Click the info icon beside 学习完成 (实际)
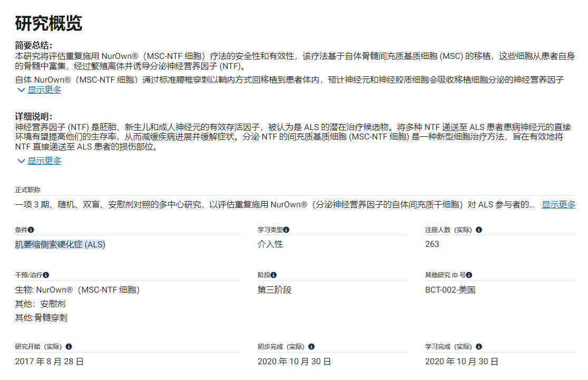 478,346
